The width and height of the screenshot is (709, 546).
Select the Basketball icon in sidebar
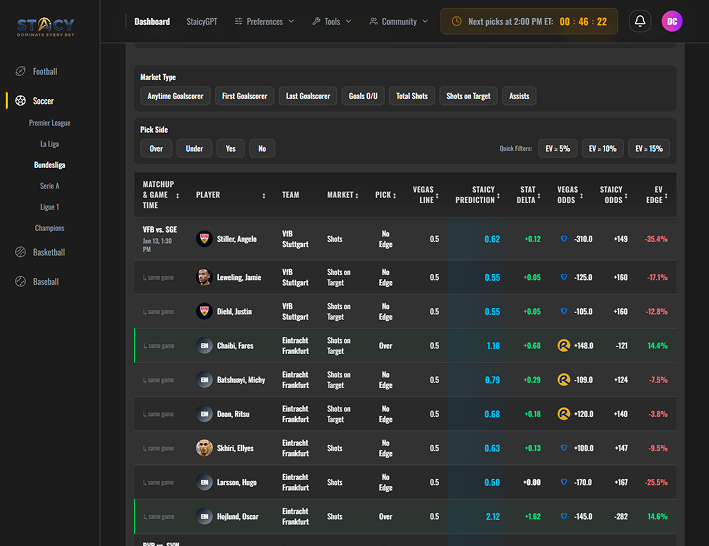(20, 253)
